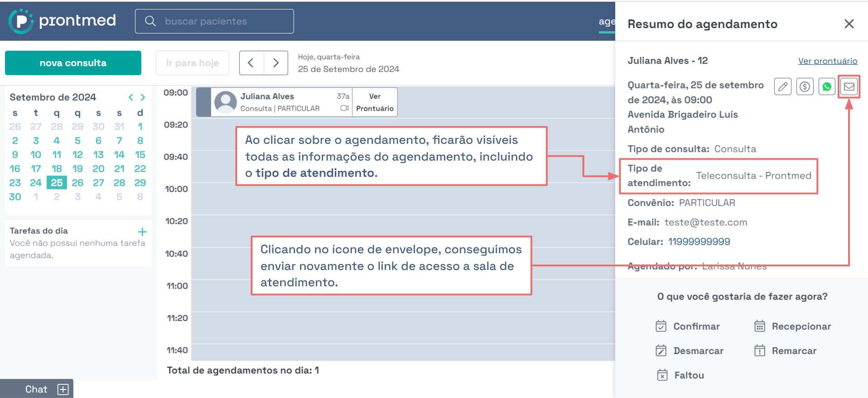This screenshot has width=868, height=398.
Task: Click the Prontmed logo
Action: (62, 21)
